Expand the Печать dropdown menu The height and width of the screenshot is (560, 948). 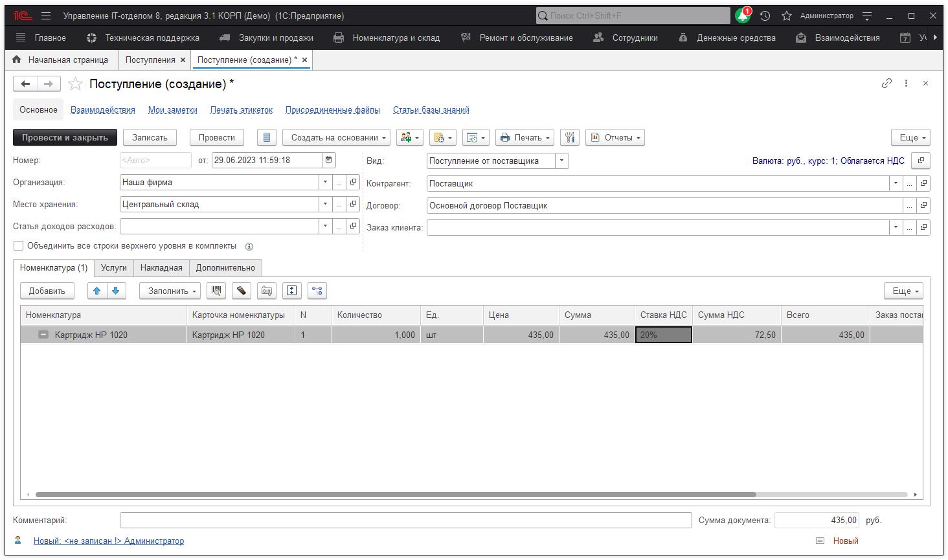525,137
